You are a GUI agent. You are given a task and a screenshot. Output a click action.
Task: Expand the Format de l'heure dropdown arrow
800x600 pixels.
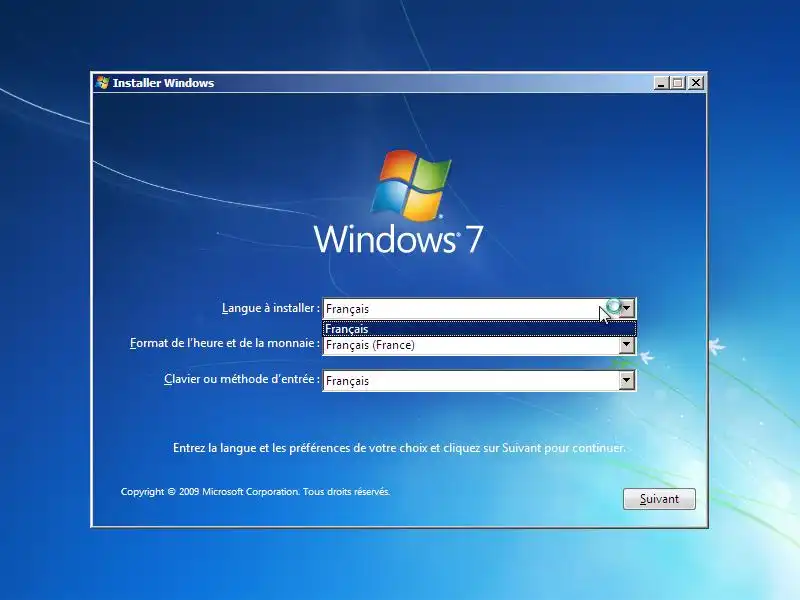tap(627, 345)
